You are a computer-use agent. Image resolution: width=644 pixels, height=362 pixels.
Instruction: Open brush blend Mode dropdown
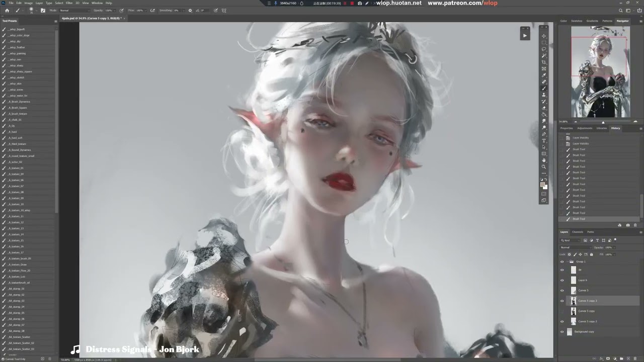tap(74, 11)
